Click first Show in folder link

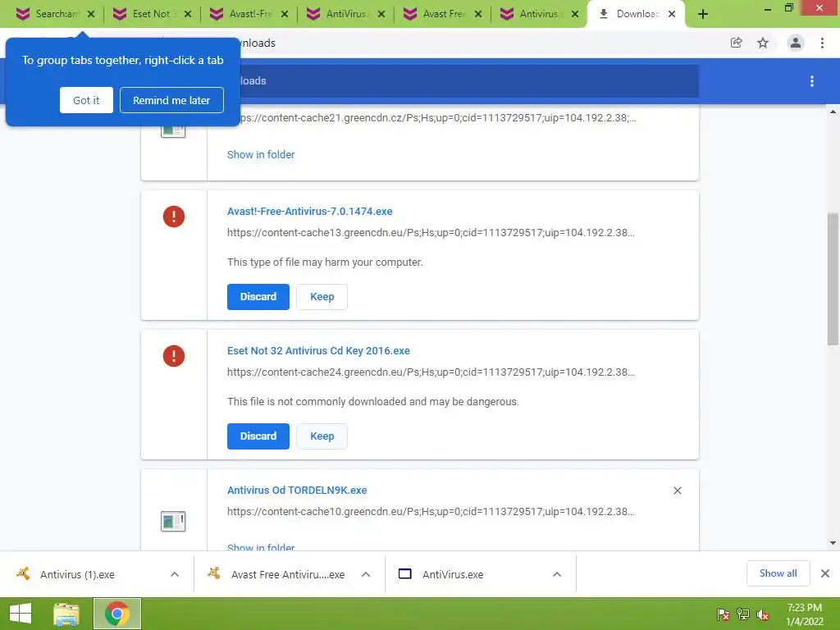261,155
